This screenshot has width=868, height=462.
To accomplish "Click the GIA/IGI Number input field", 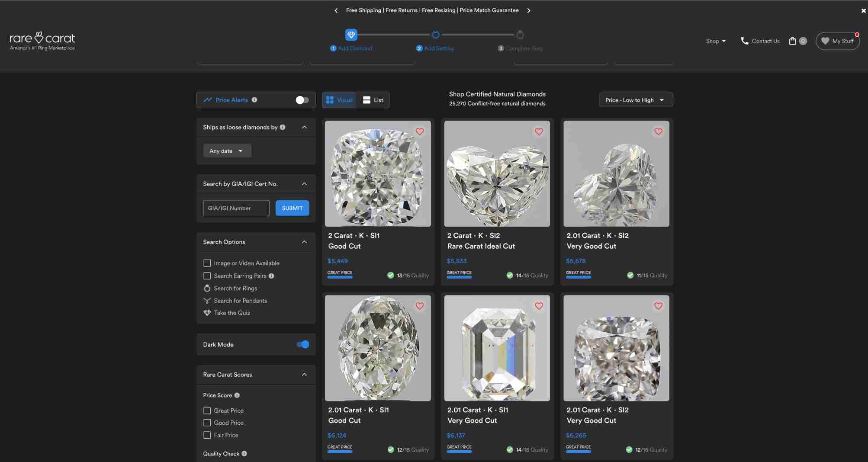I will [x=236, y=208].
